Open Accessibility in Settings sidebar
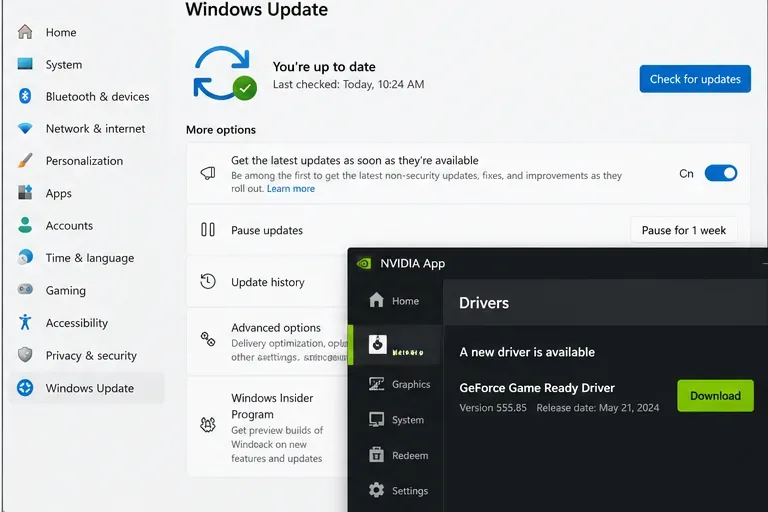The height and width of the screenshot is (512, 768). [86, 323]
